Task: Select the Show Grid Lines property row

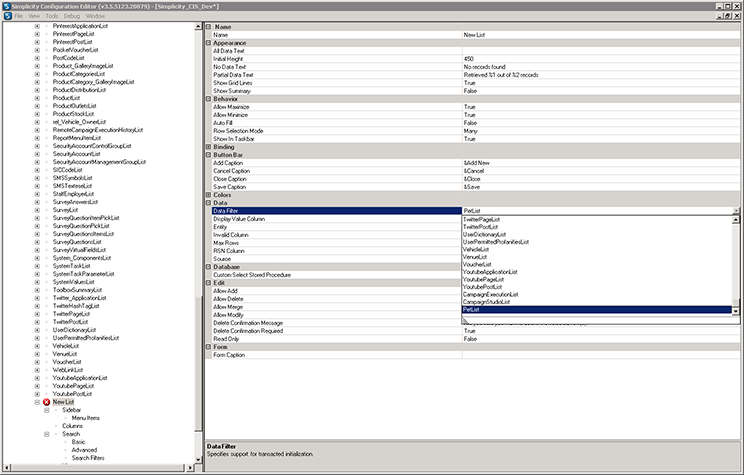Action: pyautogui.click(x=474, y=83)
